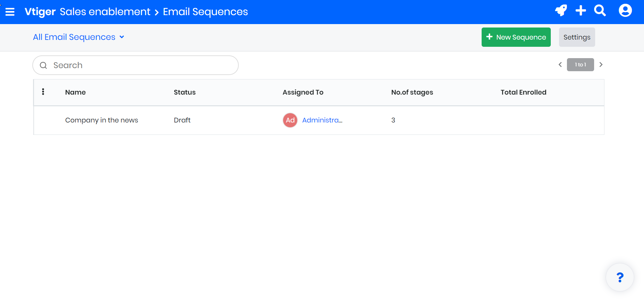Sort by the Status column header
Viewport: 644px width, 301px height.
click(184, 92)
